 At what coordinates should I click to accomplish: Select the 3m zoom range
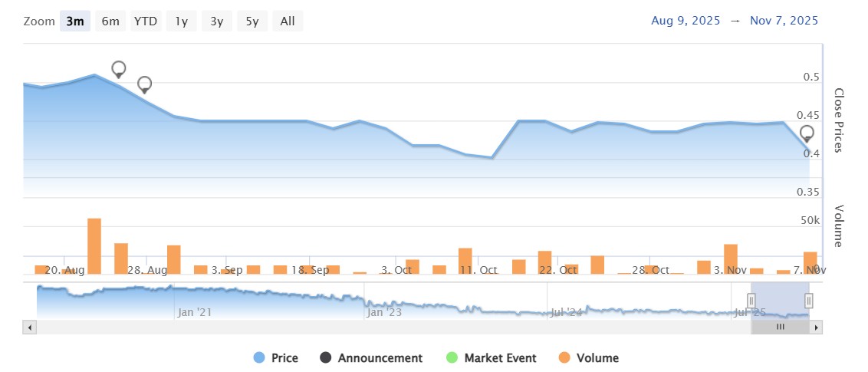pos(75,21)
